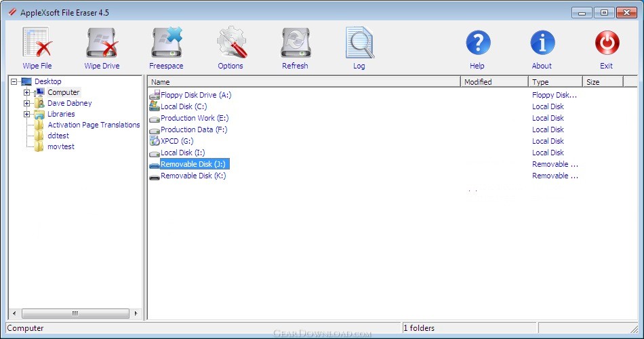The width and height of the screenshot is (644, 339).
Task: Click the Desktop icon in tree
Action: (26, 81)
